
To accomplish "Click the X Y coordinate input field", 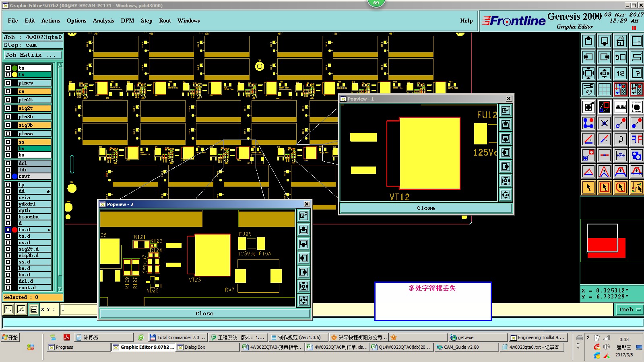I will pyautogui.click(x=79, y=309).
